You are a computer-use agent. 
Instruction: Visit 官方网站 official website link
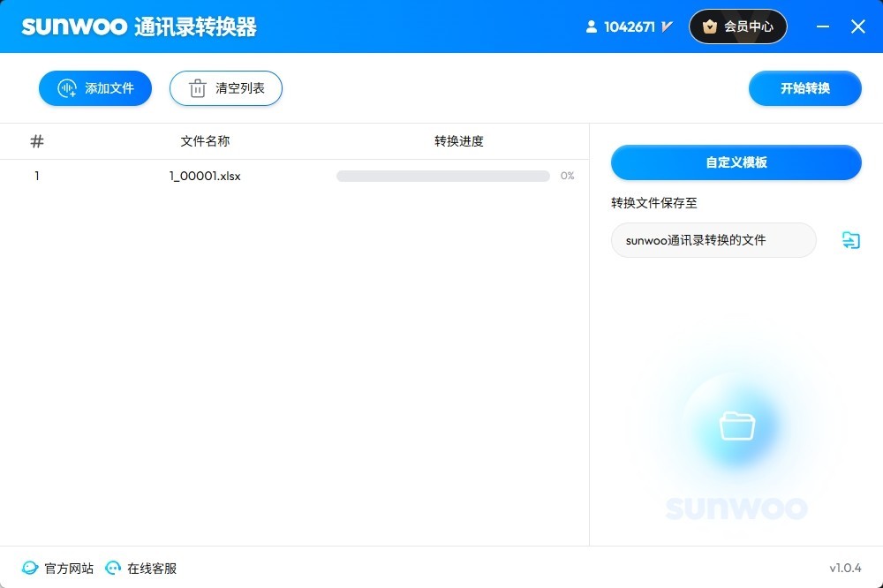(58, 569)
